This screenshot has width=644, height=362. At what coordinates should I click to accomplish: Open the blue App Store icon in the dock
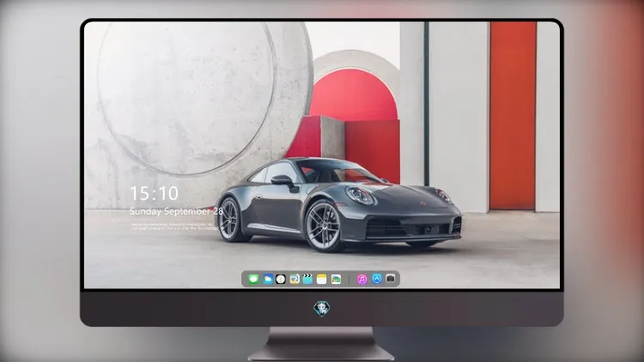point(377,279)
